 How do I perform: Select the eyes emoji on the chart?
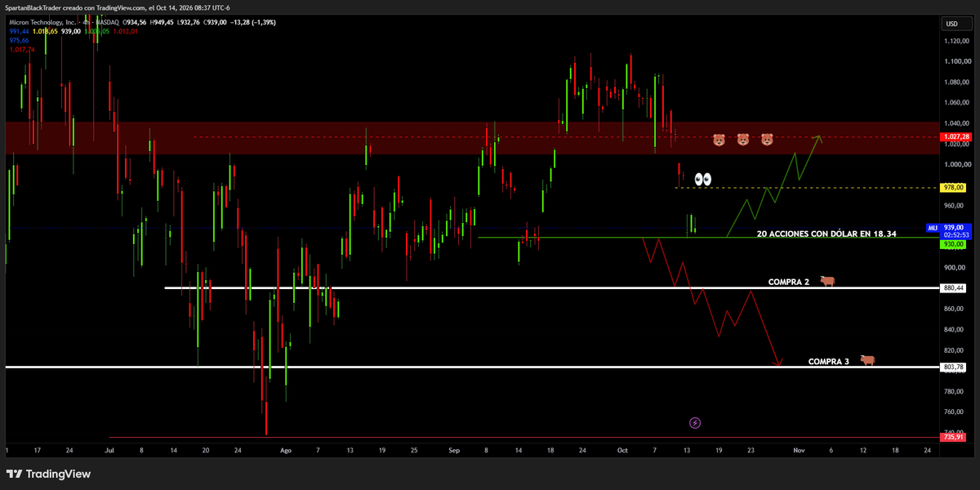702,179
